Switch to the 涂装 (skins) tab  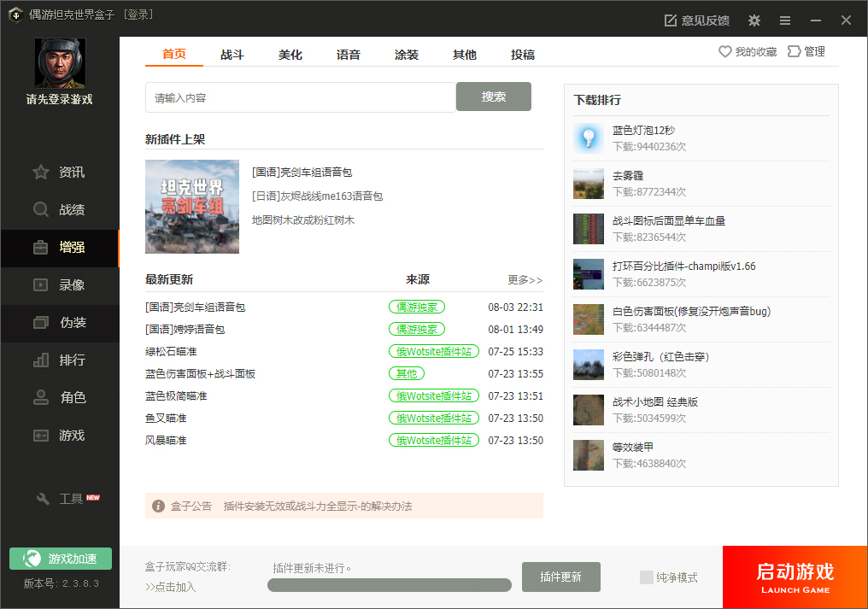point(407,54)
